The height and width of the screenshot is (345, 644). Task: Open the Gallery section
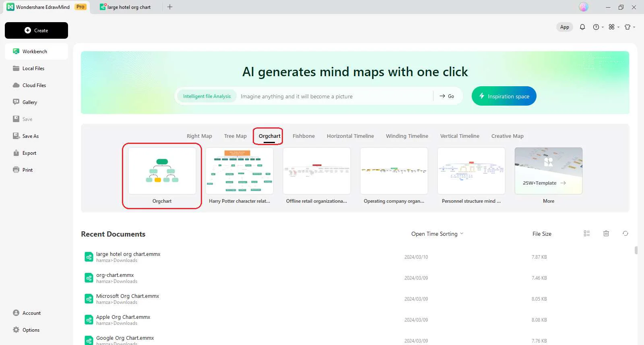click(x=36, y=102)
